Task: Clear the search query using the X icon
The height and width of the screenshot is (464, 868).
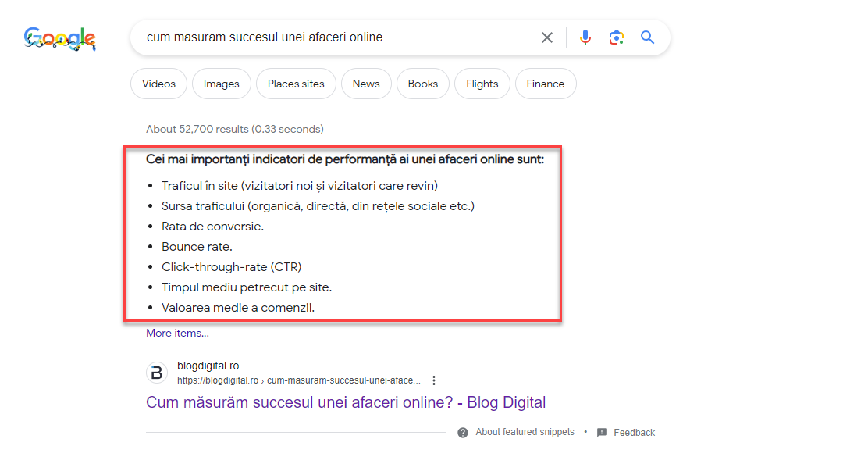Action: click(546, 37)
